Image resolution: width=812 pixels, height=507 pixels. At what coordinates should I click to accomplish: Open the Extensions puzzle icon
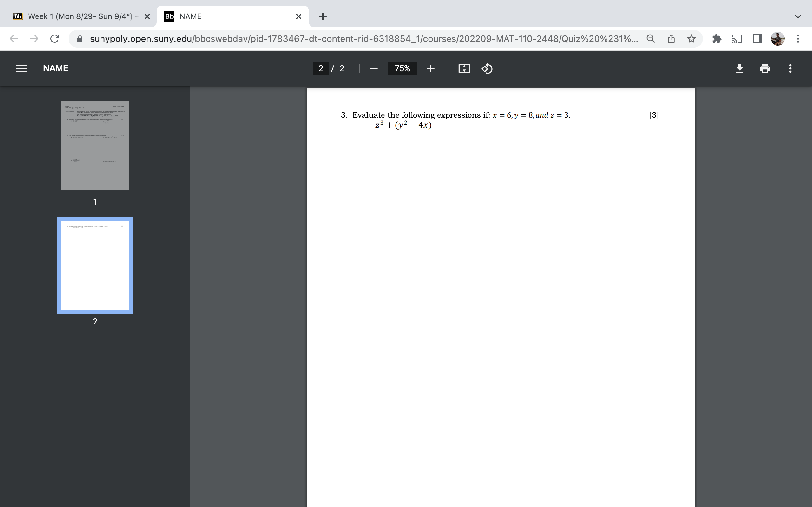(717, 39)
